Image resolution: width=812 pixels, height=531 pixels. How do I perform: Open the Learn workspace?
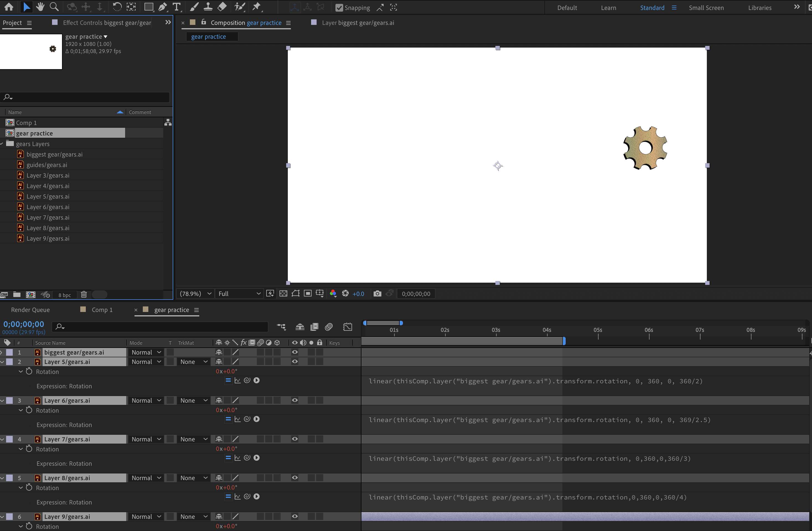coord(609,7)
